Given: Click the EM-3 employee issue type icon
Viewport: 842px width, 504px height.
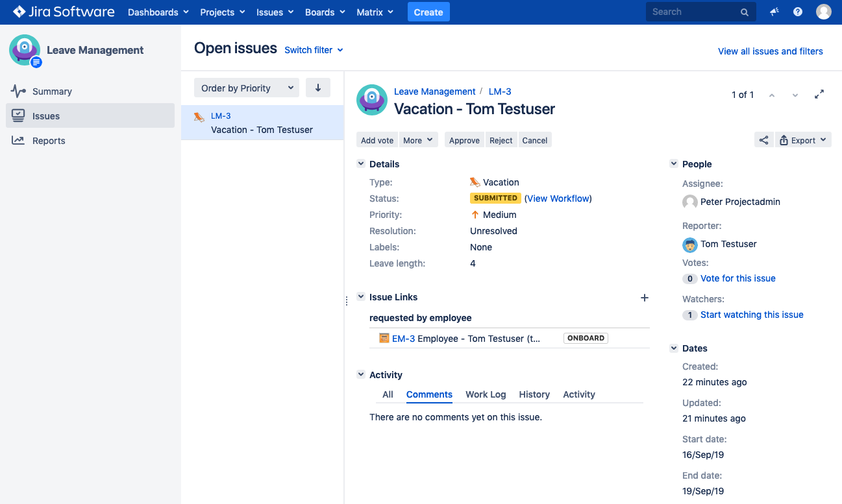Looking at the screenshot, I should [x=384, y=338].
